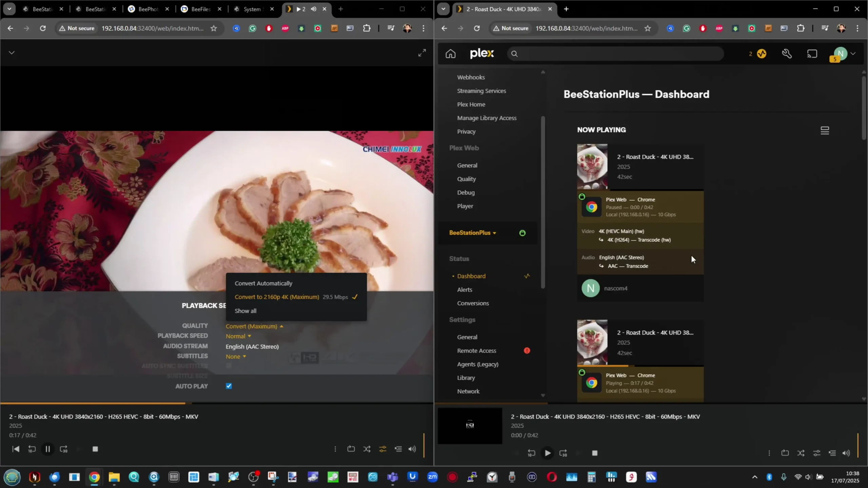This screenshot has width=868, height=488.
Task: Open Extensions puzzle icon in left browser
Action: coord(367,28)
